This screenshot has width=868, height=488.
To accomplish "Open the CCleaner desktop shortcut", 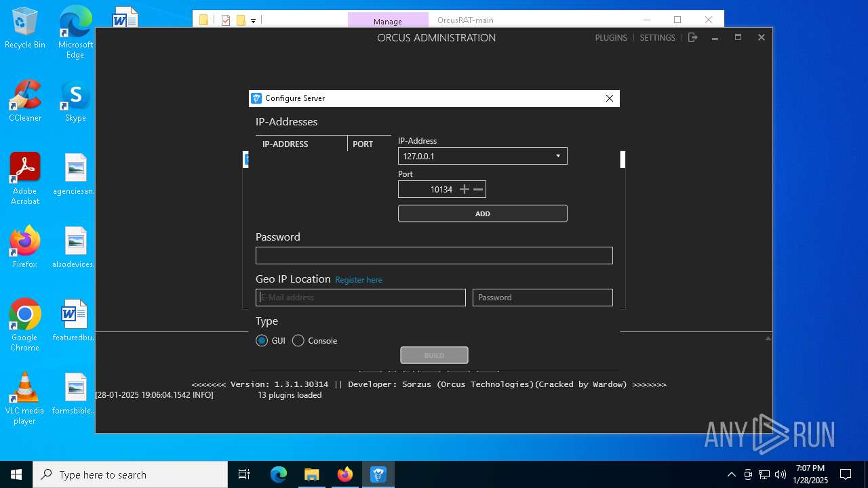I will [25, 102].
